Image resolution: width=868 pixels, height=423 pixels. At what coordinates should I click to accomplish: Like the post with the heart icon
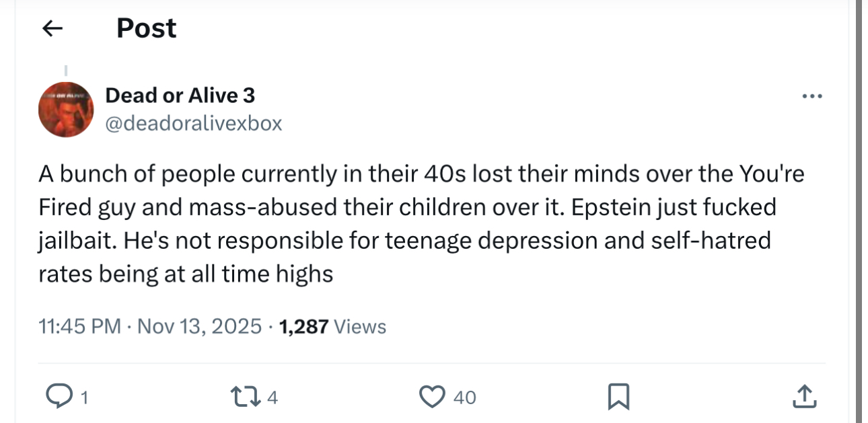pos(431,397)
